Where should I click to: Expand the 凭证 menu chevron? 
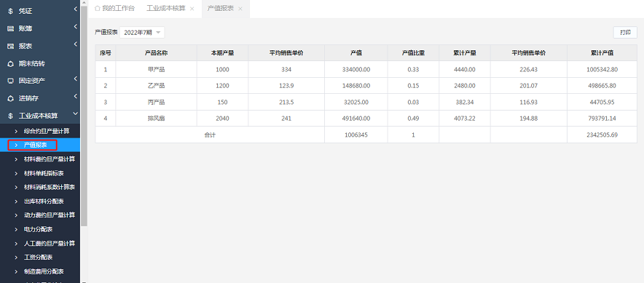[x=76, y=9]
